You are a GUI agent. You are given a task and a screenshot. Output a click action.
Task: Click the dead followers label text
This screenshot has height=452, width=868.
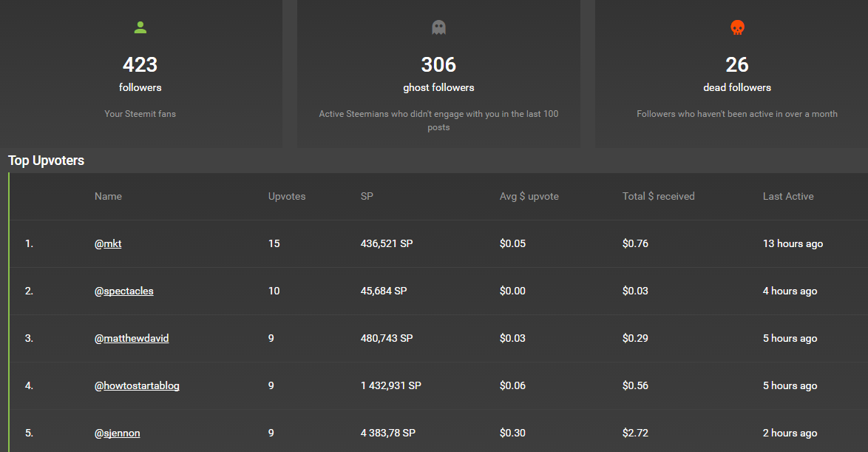[737, 87]
